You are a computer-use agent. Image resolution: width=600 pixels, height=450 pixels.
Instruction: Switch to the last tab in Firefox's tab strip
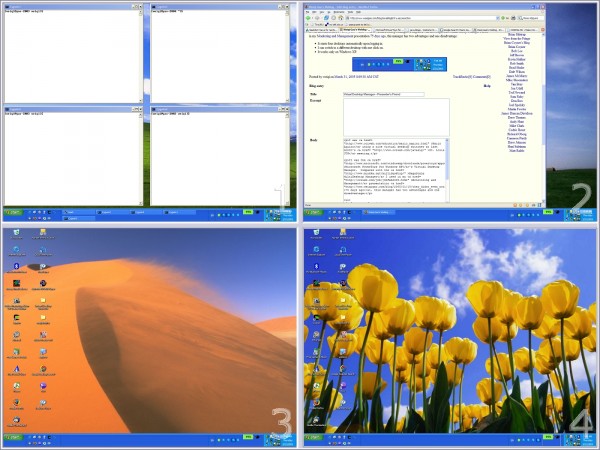click(x=523, y=29)
